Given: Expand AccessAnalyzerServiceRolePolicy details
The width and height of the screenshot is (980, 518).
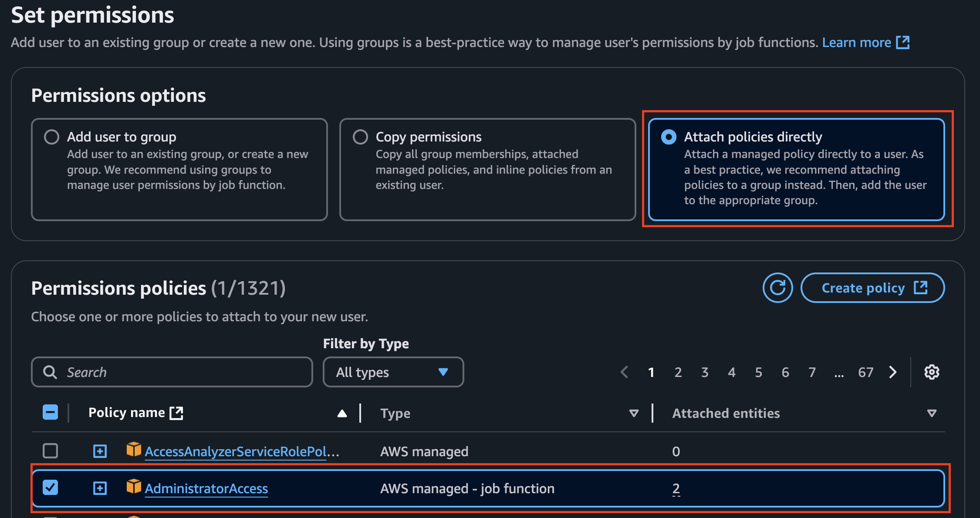Looking at the screenshot, I should click(x=100, y=451).
